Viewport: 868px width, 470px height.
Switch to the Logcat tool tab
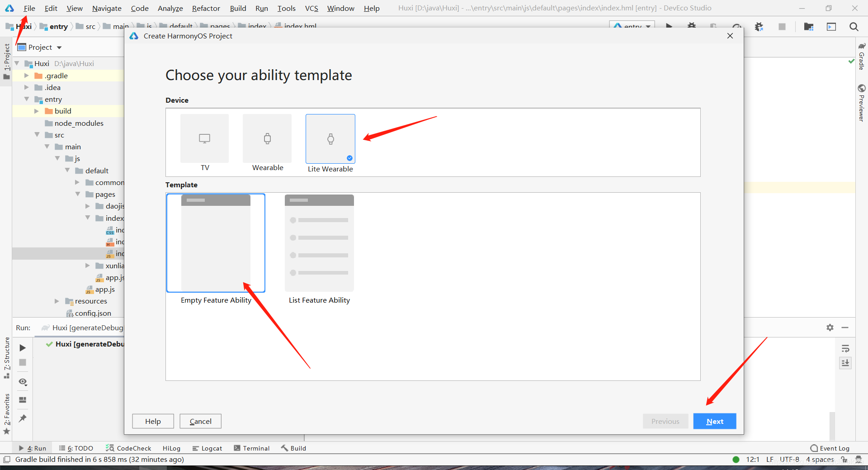click(208, 448)
